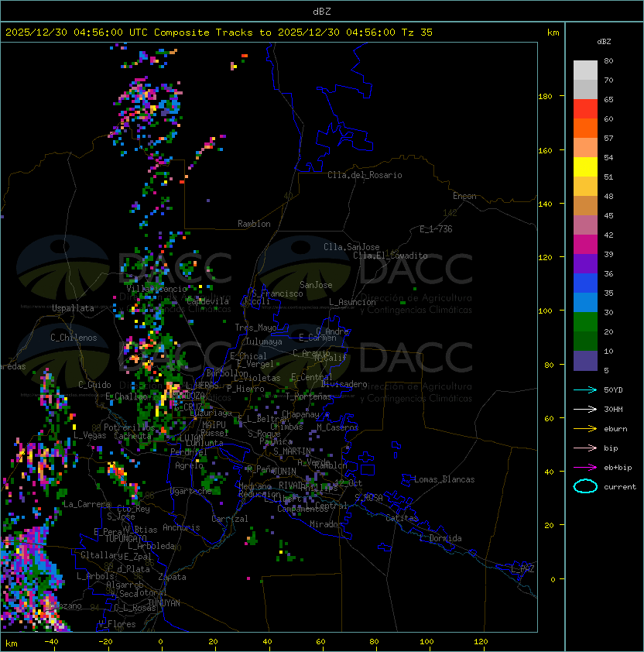Click the 'Carrizal' map label
The height and width of the screenshot is (652, 644).
tap(229, 519)
